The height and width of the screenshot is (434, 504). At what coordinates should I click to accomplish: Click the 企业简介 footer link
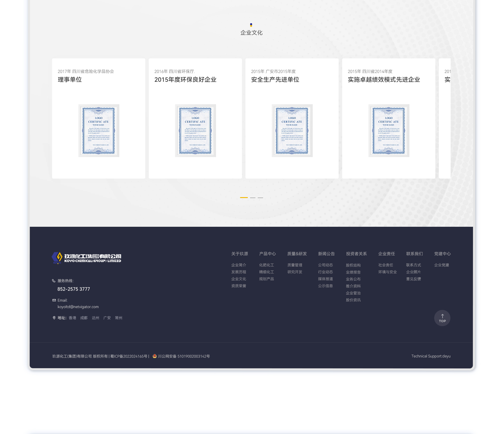238,265
